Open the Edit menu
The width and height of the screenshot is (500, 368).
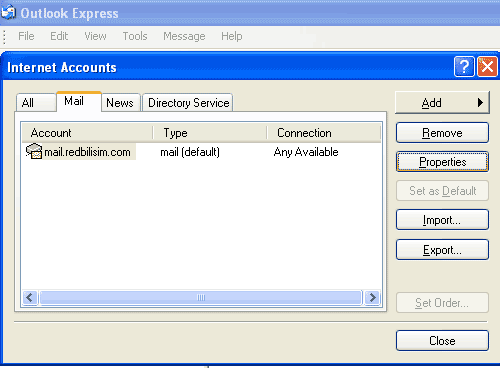tap(59, 36)
